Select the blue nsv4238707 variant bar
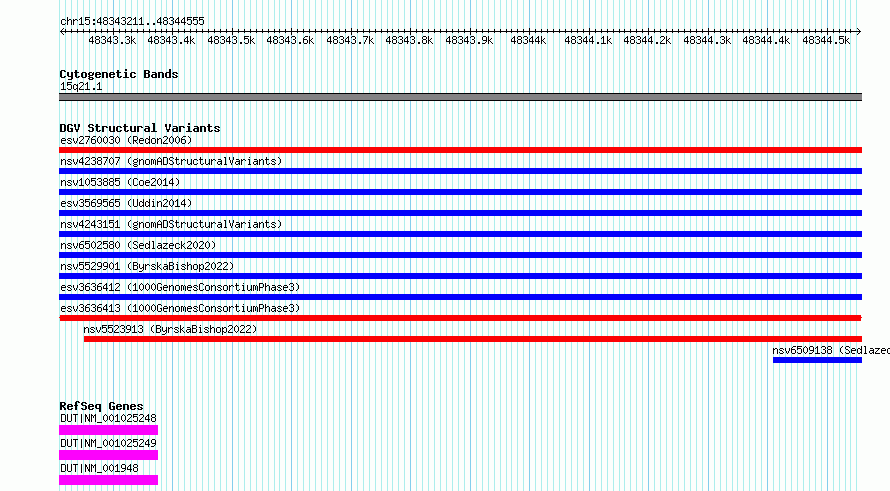This screenshot has width=890, height=491. coord(460,171)
